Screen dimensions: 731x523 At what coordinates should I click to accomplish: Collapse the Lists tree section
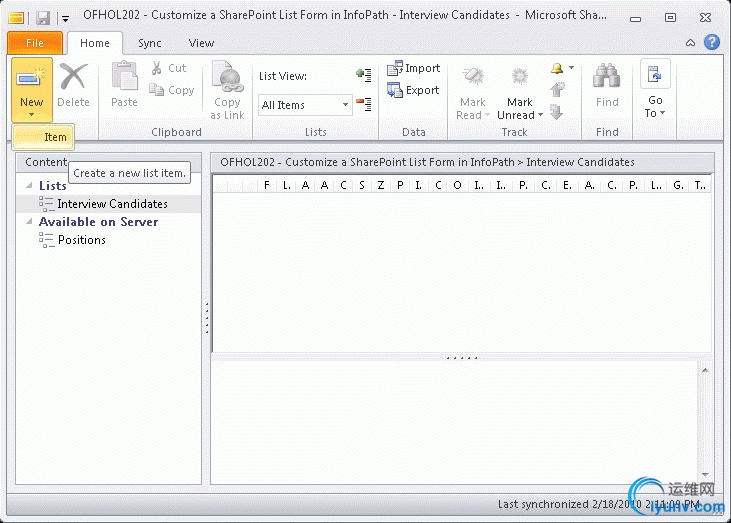click(29, 186)
